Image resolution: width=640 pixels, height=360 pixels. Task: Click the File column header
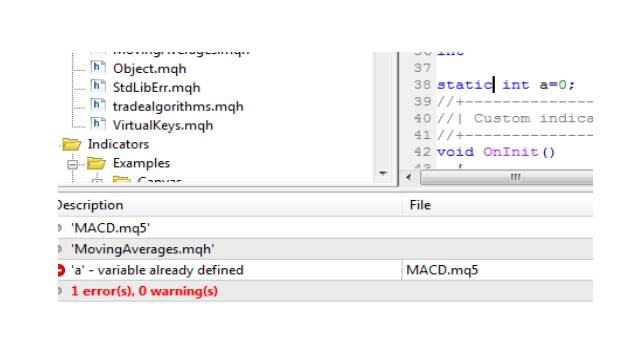point(497,205)
